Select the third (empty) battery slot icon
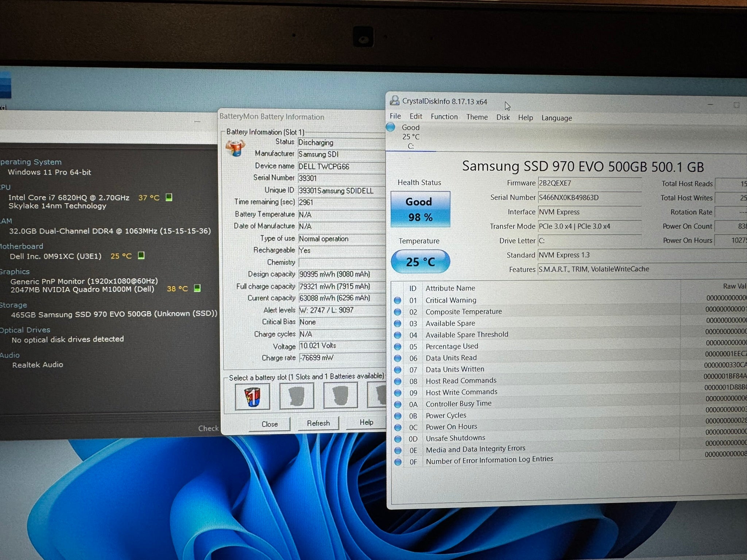The width and height of the screenshot is (747, 560). (340, 395)
